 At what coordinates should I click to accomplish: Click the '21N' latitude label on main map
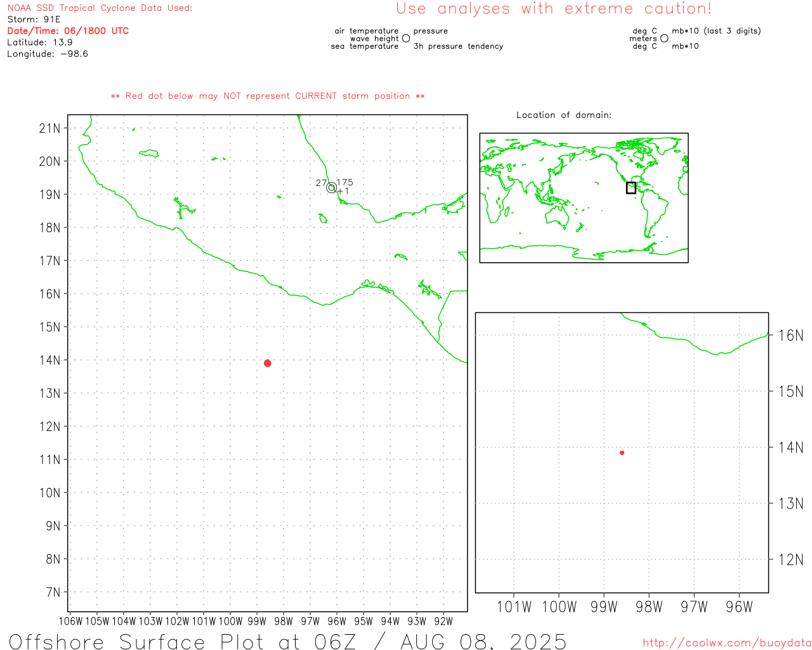[x=50, y=128]
